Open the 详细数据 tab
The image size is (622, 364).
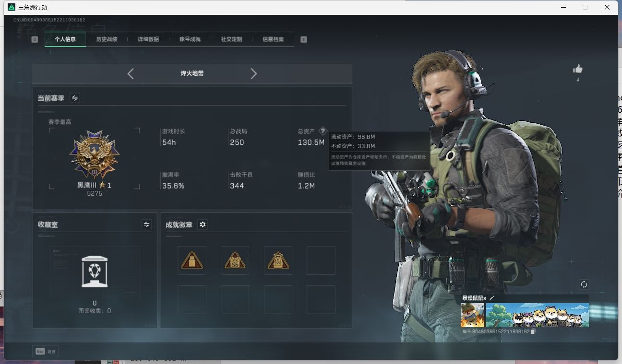pos(148,39)
